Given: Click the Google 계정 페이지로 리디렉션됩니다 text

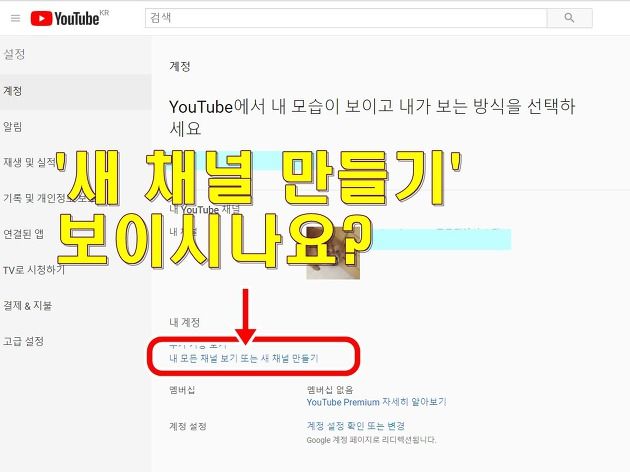Looking at the screenshot, I should click(x=371, y=440).
